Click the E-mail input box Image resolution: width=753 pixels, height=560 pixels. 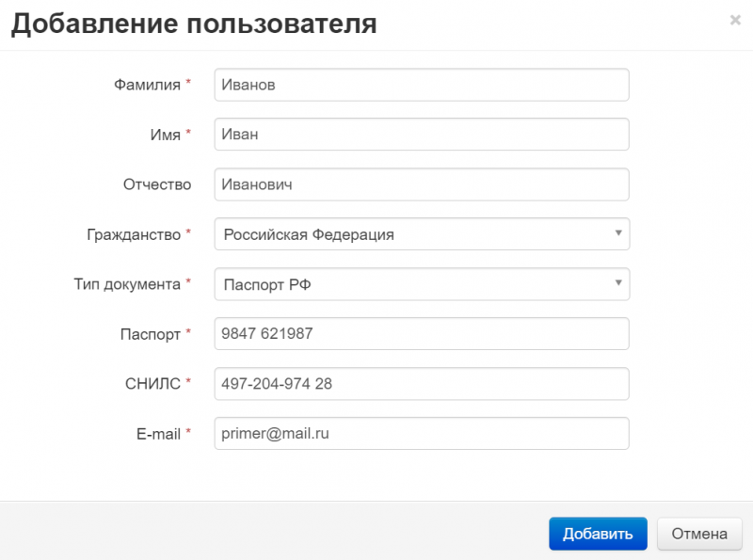[421, 433]
